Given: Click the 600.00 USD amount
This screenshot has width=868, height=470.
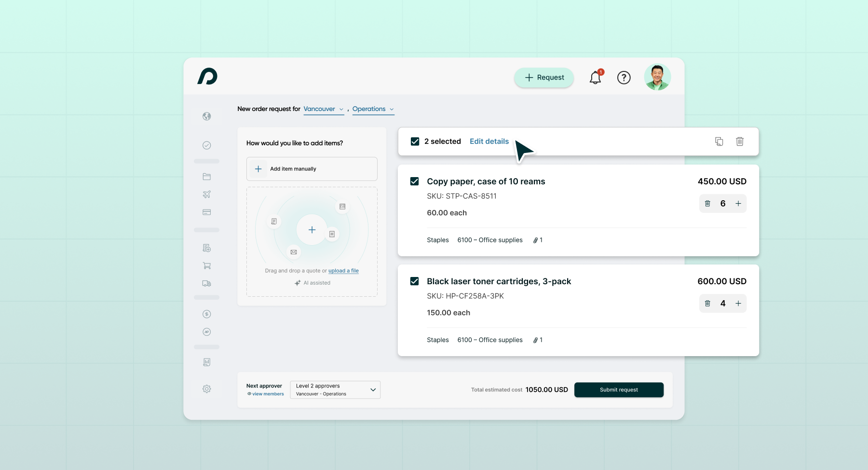Looking at the screenshot, I should pyautogui.click(x=722, y=281).
